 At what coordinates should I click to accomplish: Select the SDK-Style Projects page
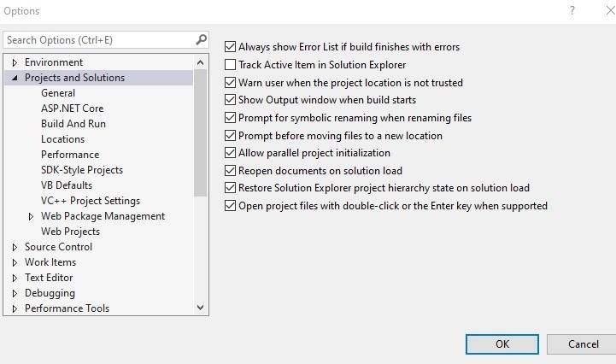[x=82, y=170]
